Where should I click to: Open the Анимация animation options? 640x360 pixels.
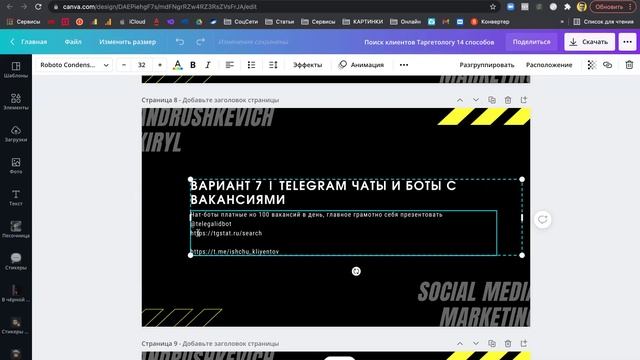[x=361, y=65]
